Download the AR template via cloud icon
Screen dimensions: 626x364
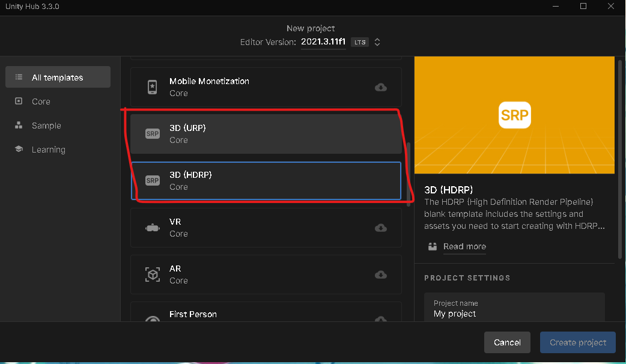380,275
